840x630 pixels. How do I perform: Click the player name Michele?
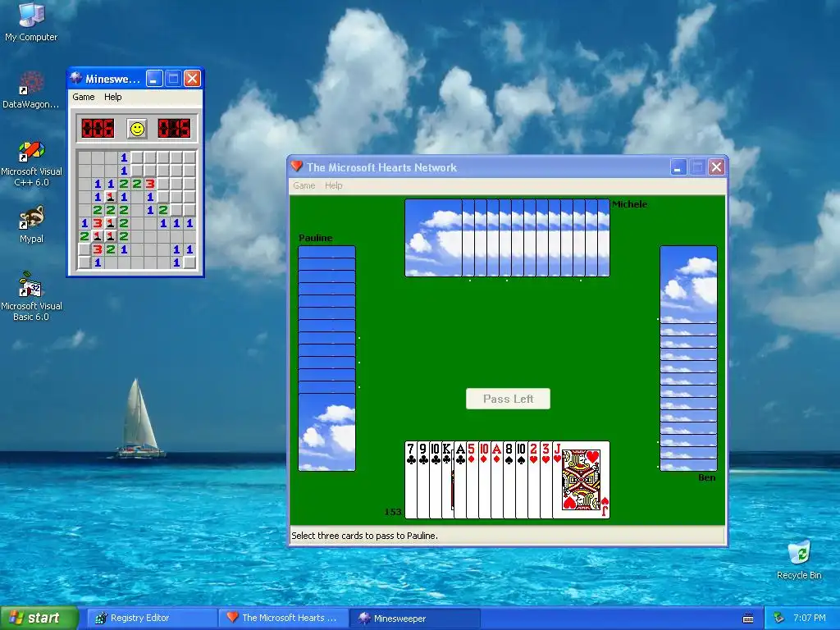629,204
